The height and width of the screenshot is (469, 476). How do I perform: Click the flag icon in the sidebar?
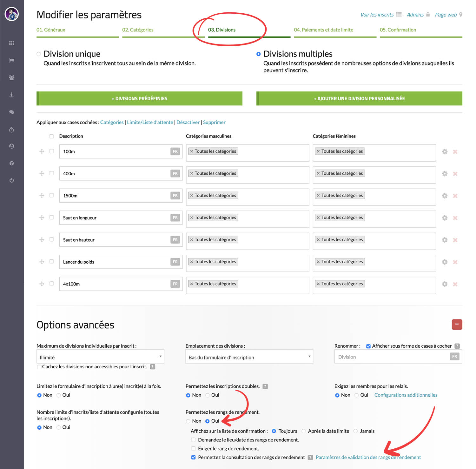click(x=12, y=60)
